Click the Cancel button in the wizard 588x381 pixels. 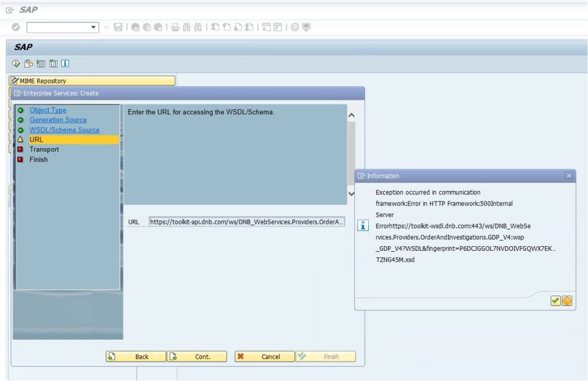tap(265, 357)
